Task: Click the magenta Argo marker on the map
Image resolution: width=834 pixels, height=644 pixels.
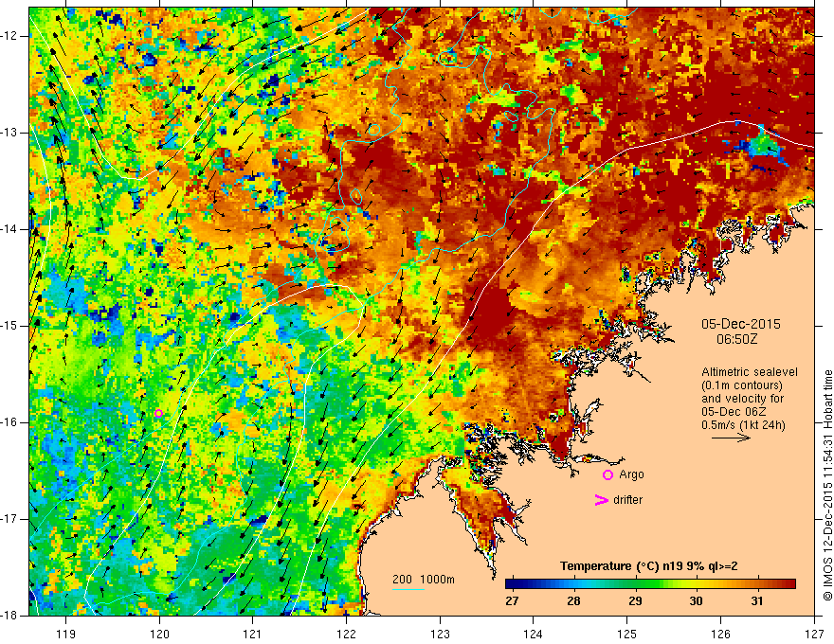Action: (x=158, y=414)
